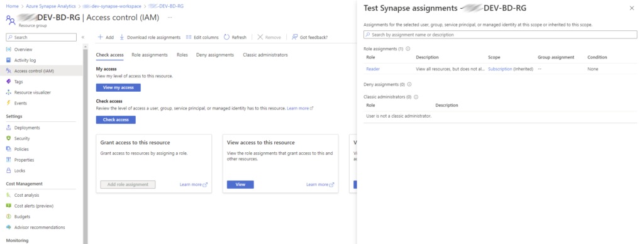644x244 pixels.
Task: Click 'User is not a classic administrator.' text
Action: point(399,116)
